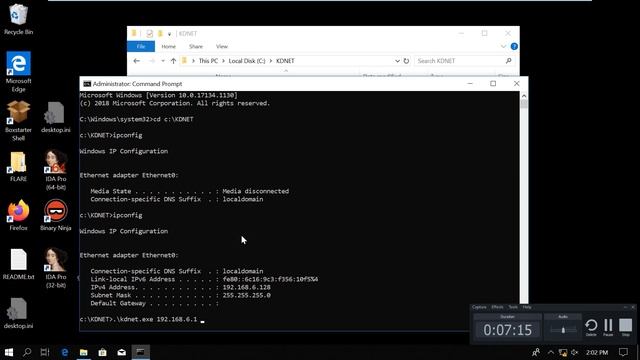
Task: Click the Command Prompt title bar icon
Action: pyautogui.click(x=87, y=84)
